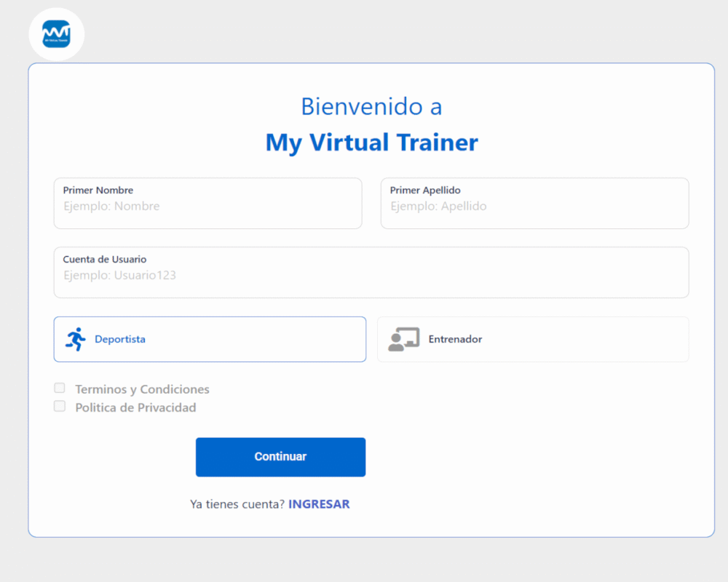Screen dimensions: 728x582
Task: Click the Terminos y Condiciones label text
Action: click(142, 389)
